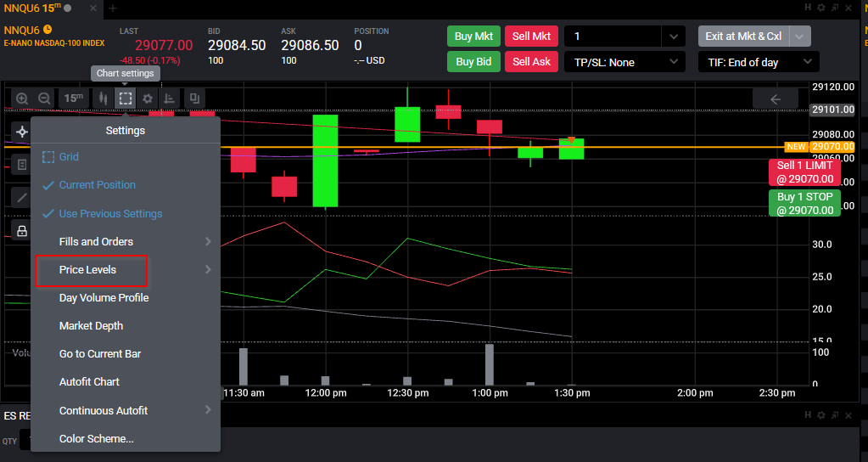Open the notes document tool on left sidebar

pyautogui.click(x=21, y=165)
